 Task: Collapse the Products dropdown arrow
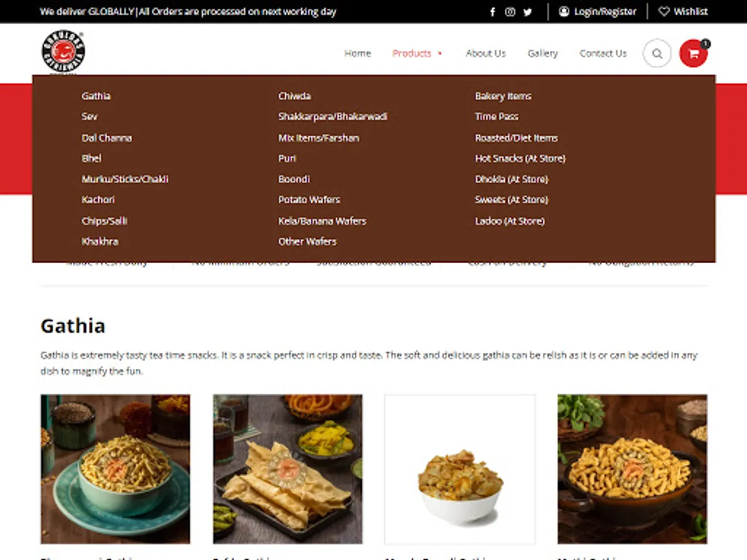[439, 54]
